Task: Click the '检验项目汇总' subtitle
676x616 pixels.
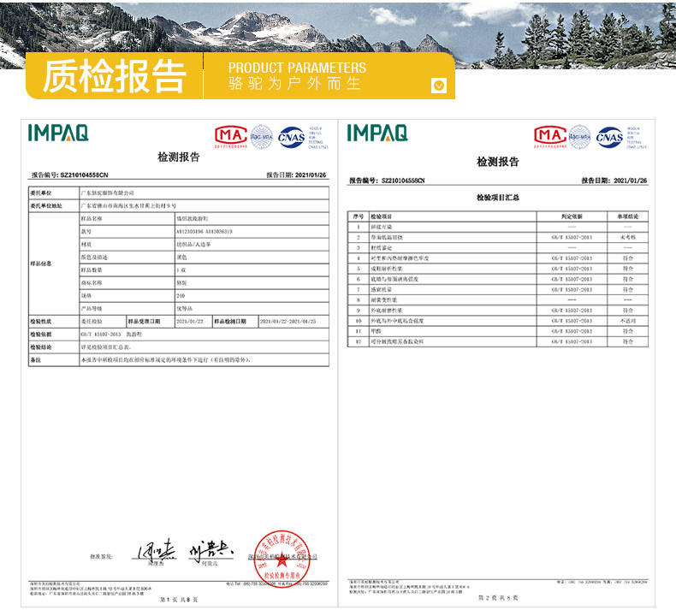Action: [x=497, y=198]
